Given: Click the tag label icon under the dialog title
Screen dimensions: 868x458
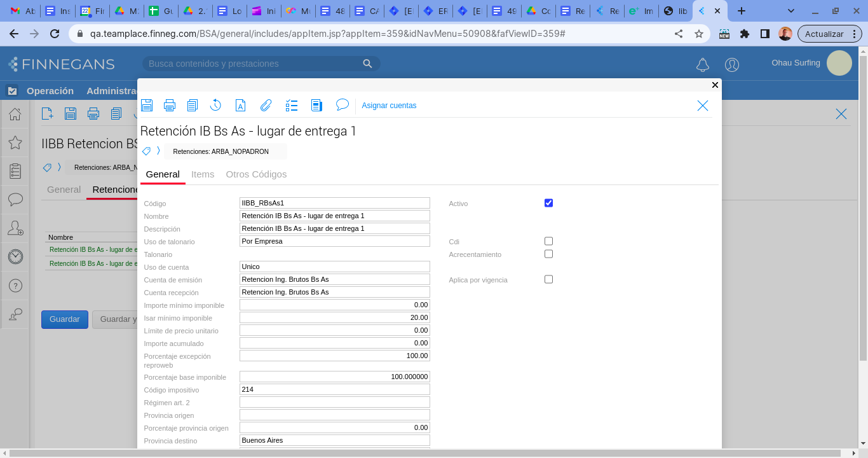Looking at the screenshot, I should coord(147,151).
